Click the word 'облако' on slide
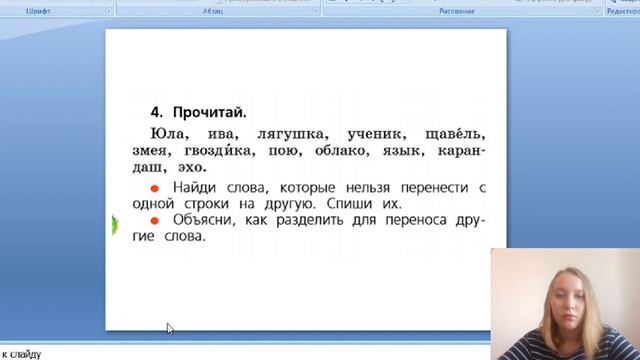The height and width of the screenshot is (360, 640). coord(340,151)
